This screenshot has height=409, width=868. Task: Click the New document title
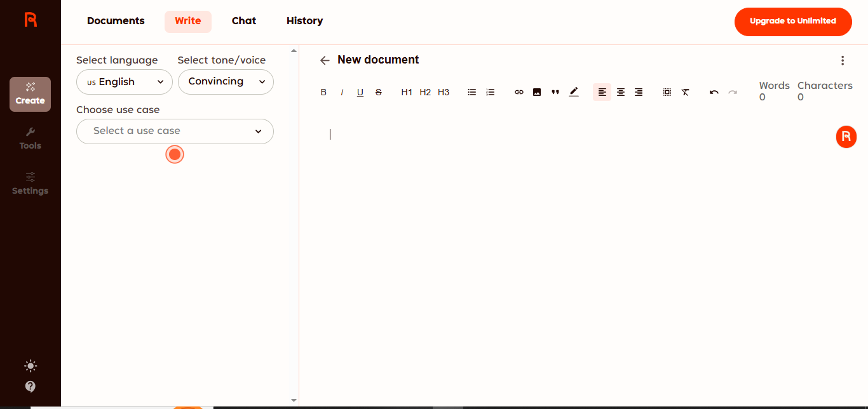[x=378, y=60]
